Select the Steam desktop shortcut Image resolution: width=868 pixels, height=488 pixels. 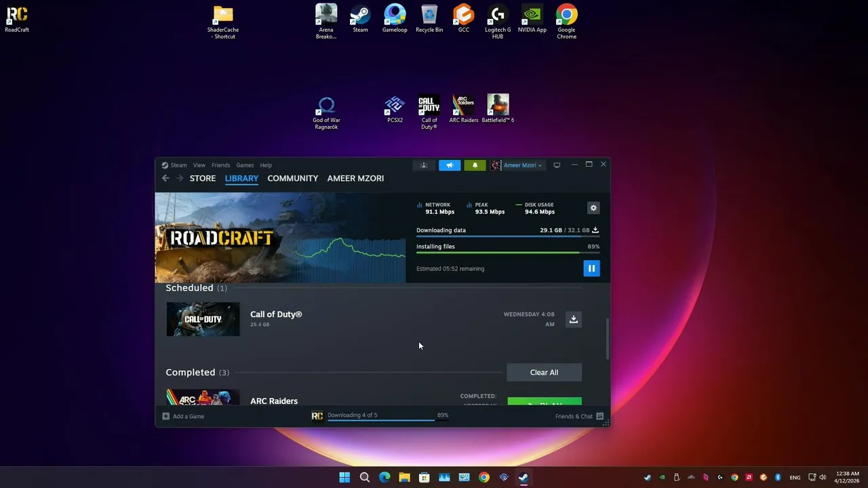coord(360,19)
